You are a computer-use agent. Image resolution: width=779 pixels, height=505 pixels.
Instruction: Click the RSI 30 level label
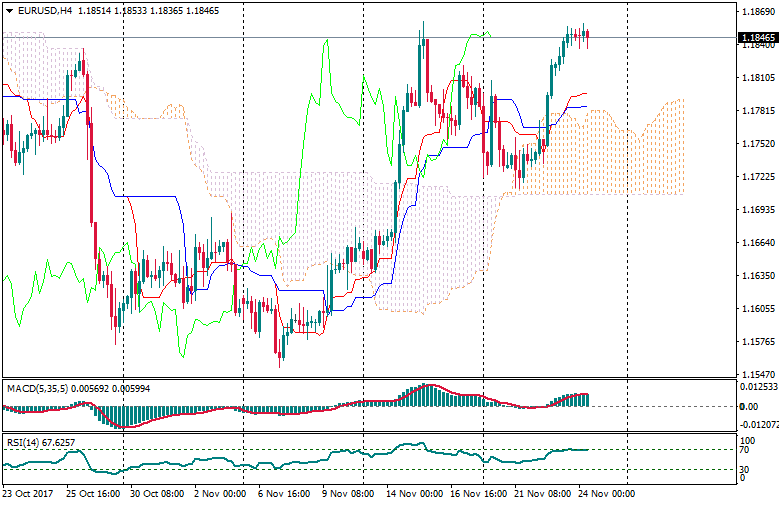[x=743, y=468]
